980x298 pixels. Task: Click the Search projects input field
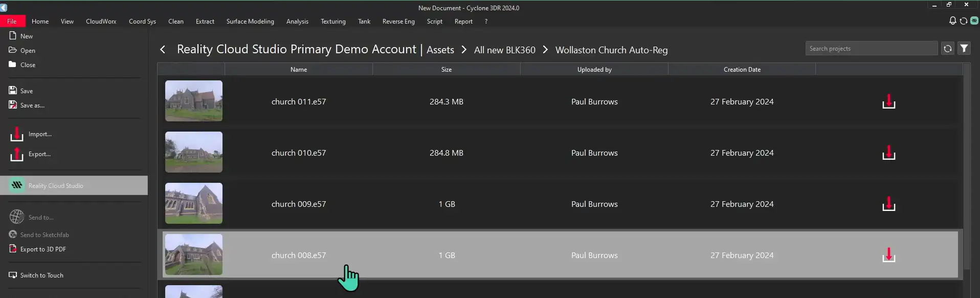[x=871, y=49]
